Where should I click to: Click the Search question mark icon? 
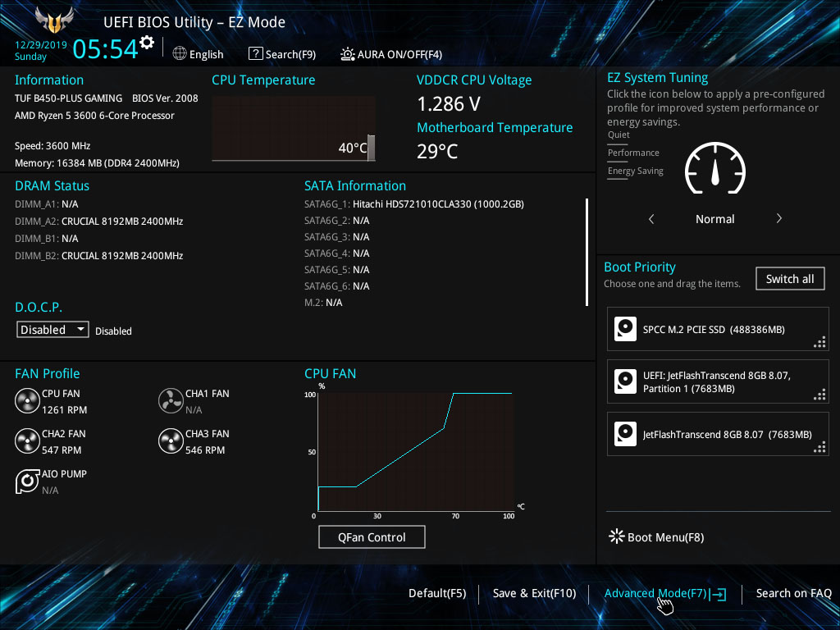point(256,53)
